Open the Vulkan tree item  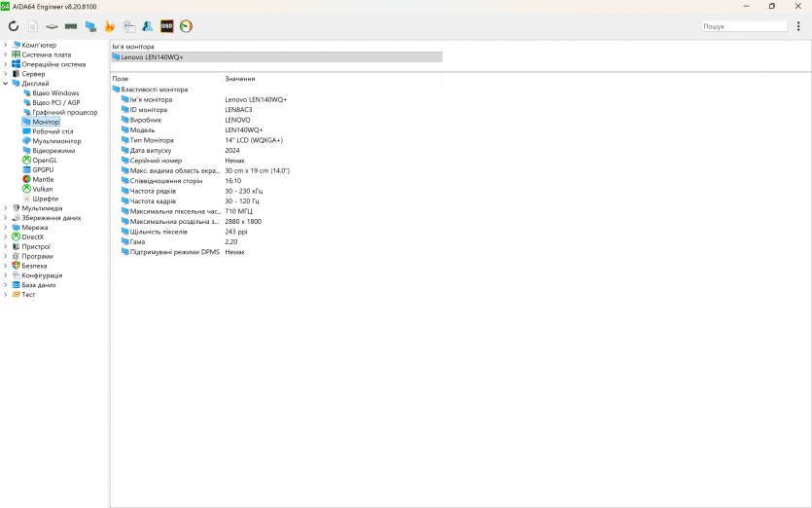tap(43, 189)
